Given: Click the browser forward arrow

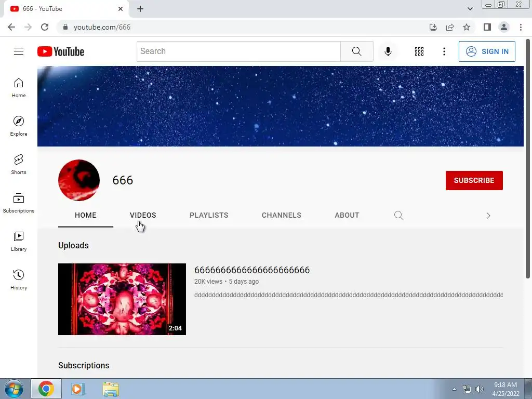Looking at the screenshot, I should point(28,27).
